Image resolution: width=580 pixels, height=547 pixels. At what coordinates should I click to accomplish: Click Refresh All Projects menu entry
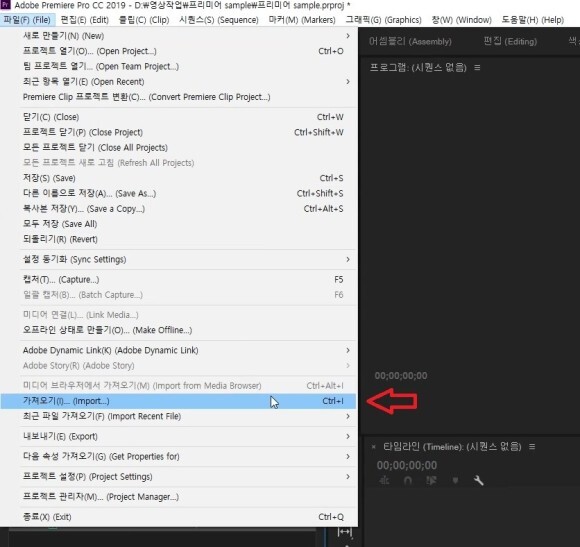point(178,163)
